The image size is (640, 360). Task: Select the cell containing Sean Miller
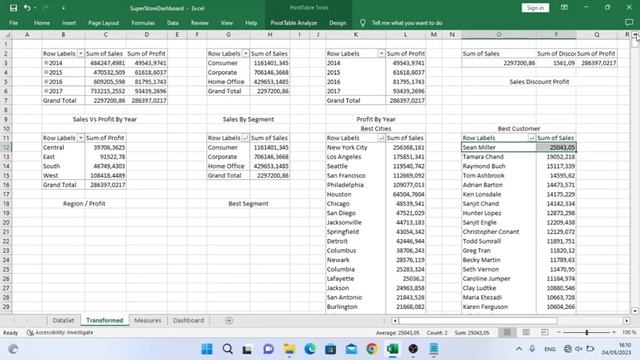[498, 147]
